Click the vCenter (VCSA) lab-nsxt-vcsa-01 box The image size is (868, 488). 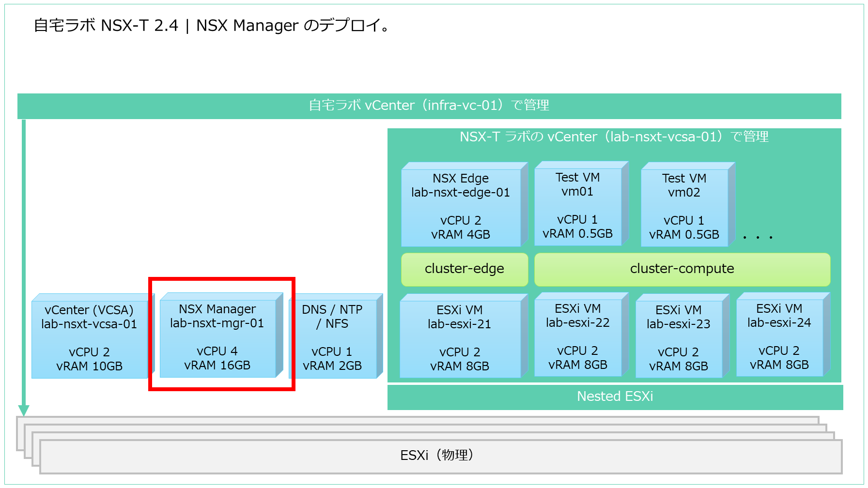click(92, 336)
